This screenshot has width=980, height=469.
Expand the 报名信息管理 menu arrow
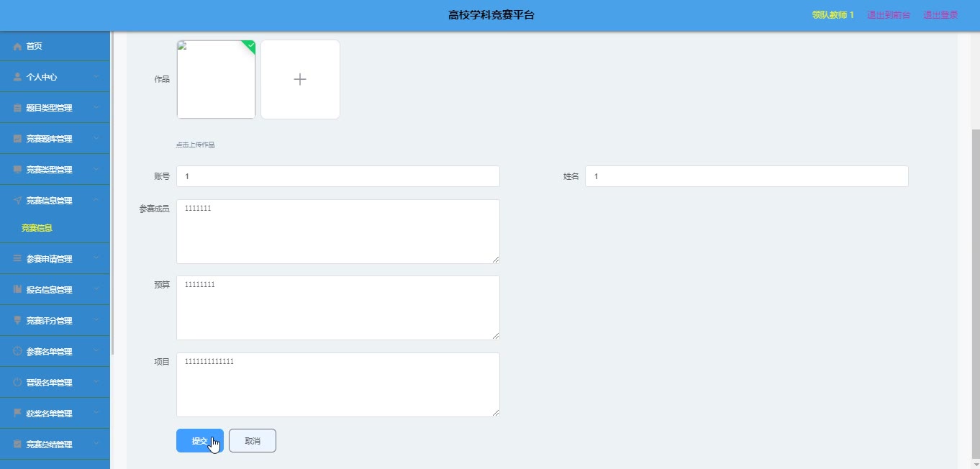(96, 290)
